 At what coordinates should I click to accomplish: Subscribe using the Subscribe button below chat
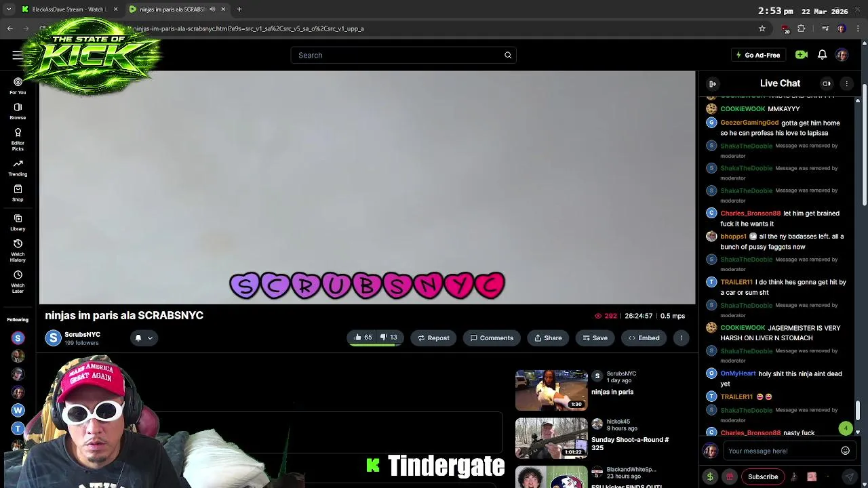pyautogui.click(x=763, y=476)
